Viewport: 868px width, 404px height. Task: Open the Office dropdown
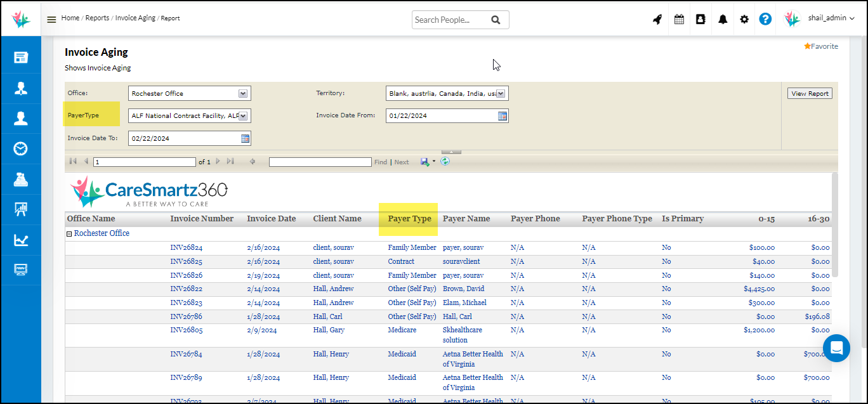(x=243, y=93)
